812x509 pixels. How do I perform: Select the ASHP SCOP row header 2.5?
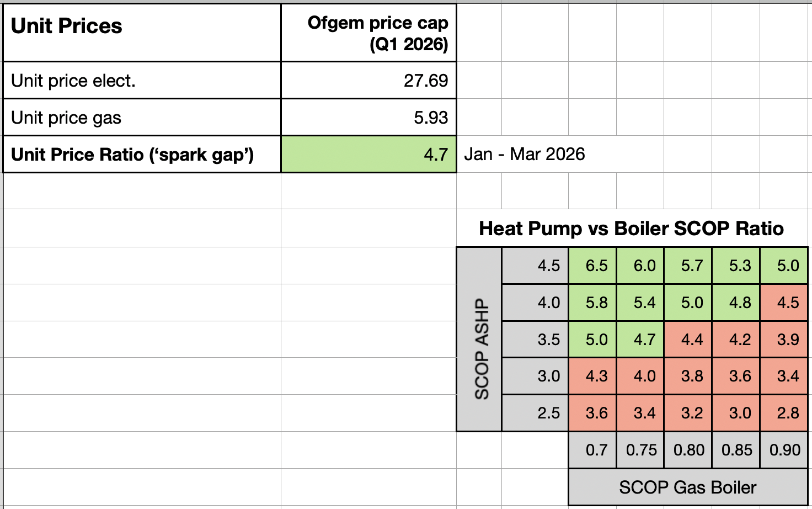pos(548,413)
